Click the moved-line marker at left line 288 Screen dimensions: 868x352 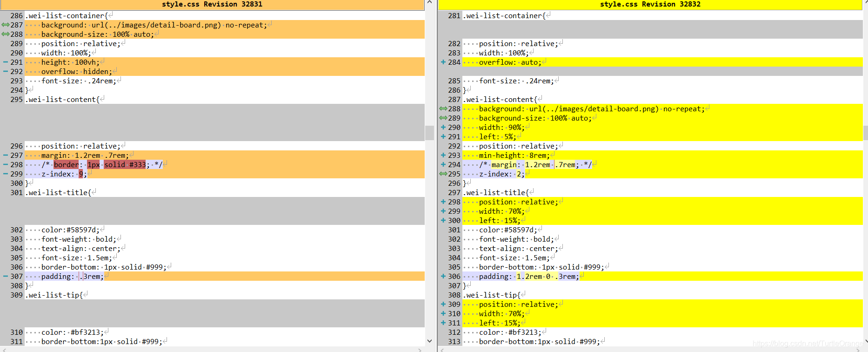tap(5, 34)
